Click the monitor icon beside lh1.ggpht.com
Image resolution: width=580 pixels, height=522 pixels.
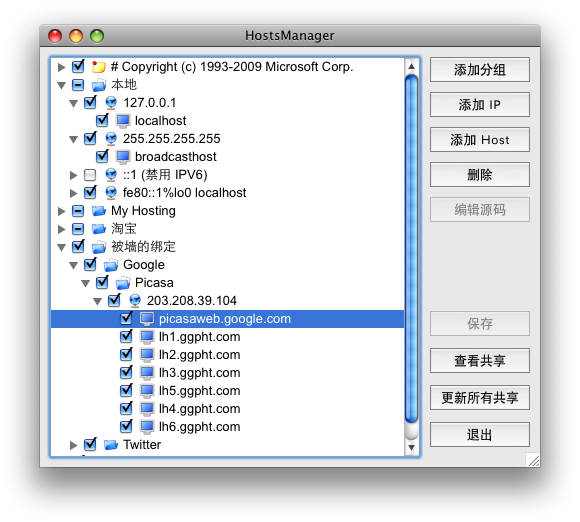147,337
